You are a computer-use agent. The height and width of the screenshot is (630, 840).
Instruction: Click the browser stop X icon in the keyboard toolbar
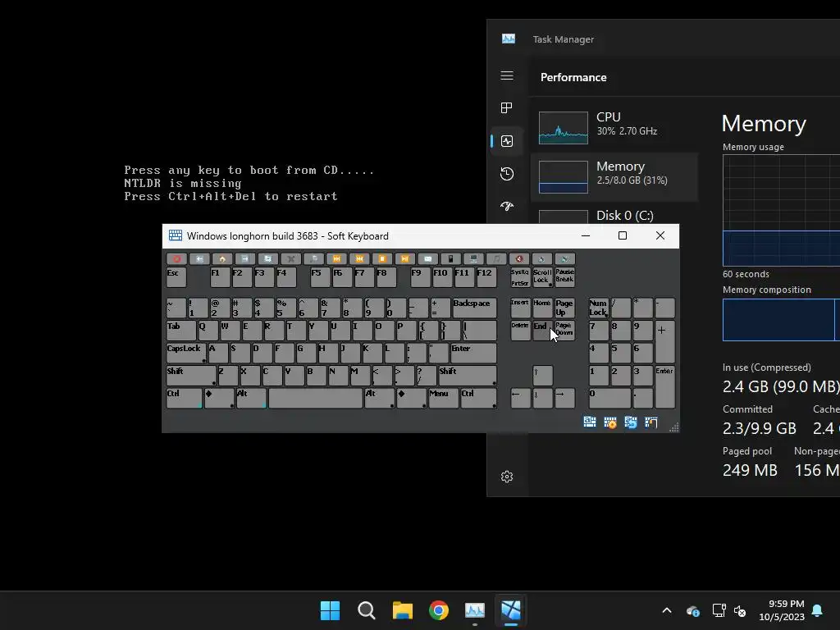click(x=291, y=258)
